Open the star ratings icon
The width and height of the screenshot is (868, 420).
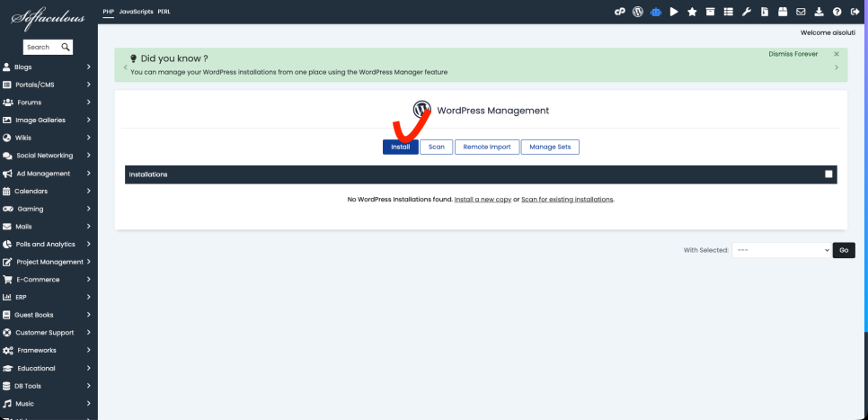692,12
